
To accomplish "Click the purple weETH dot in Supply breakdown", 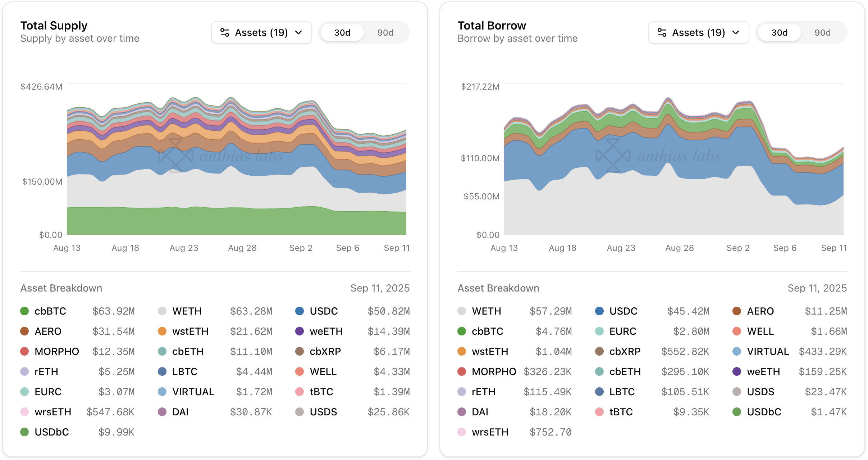I will 300,331.
